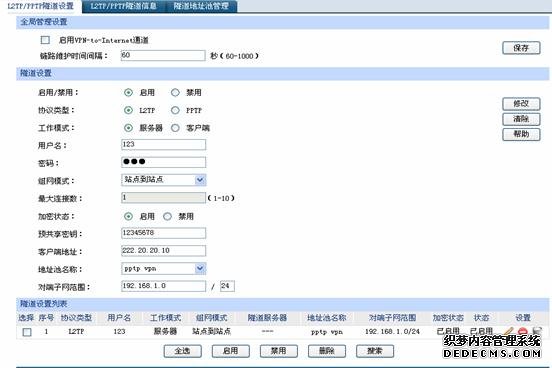Open help with the 帮助 button

(x=521, y=134)
